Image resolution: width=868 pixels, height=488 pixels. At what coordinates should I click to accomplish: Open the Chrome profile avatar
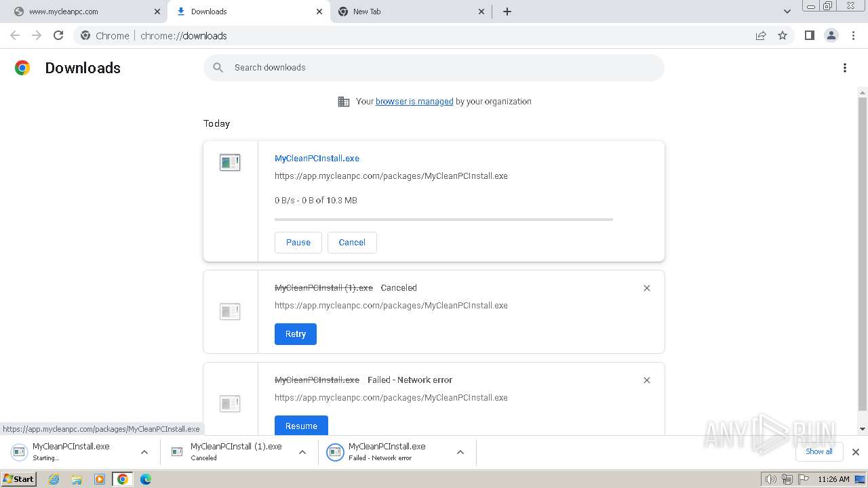tap(831, 35)
